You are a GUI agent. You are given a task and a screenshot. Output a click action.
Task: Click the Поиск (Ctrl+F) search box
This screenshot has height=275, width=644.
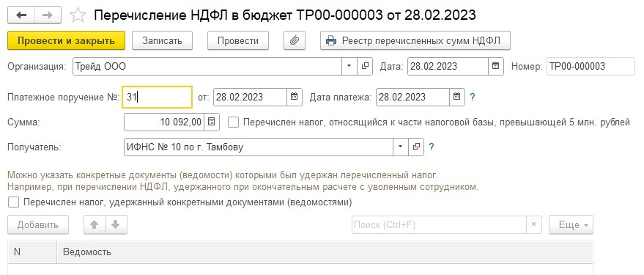click(x=440, y=224)
